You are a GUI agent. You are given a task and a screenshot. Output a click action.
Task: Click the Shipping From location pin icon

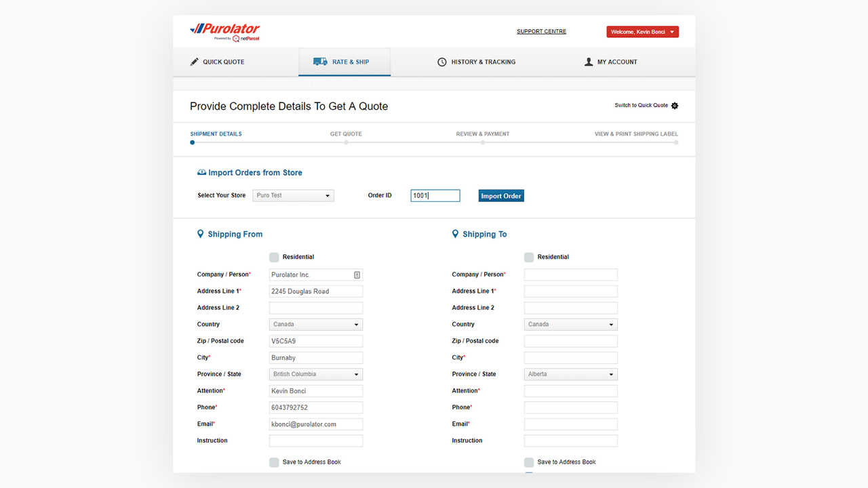coord(200,234)
